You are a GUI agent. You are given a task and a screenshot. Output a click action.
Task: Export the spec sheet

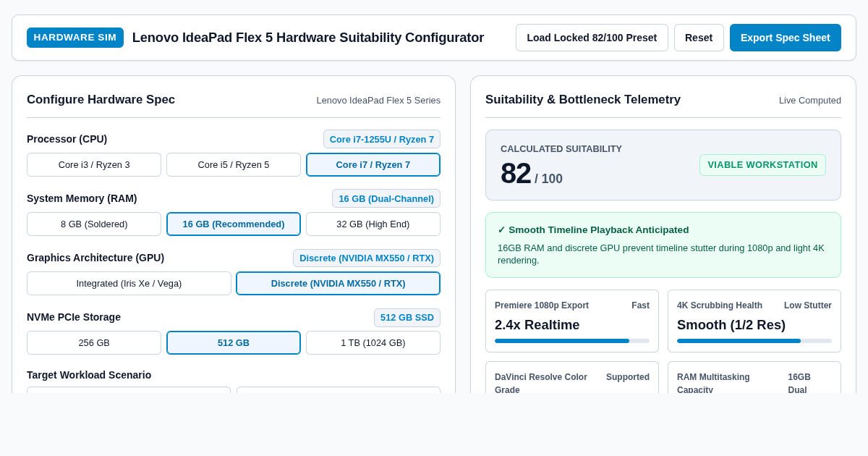click(x=786, y=38)
